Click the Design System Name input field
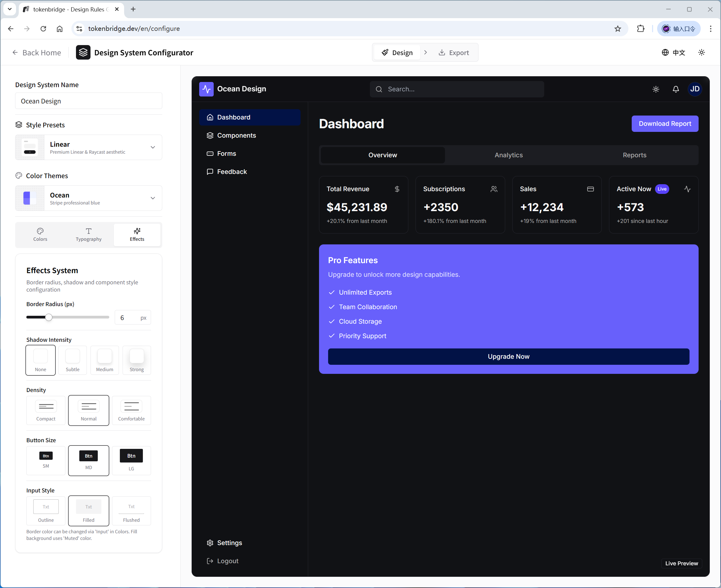This screenshot has width=721, height=588. [x=88, y=101]
